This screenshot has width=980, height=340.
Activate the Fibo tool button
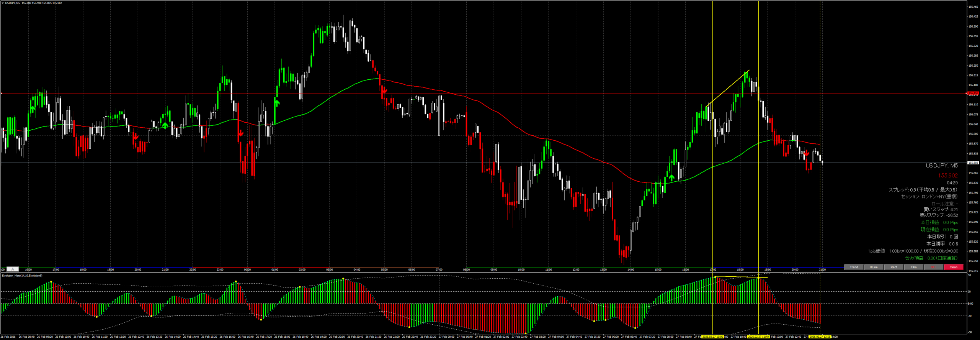[x=913, y=267]
